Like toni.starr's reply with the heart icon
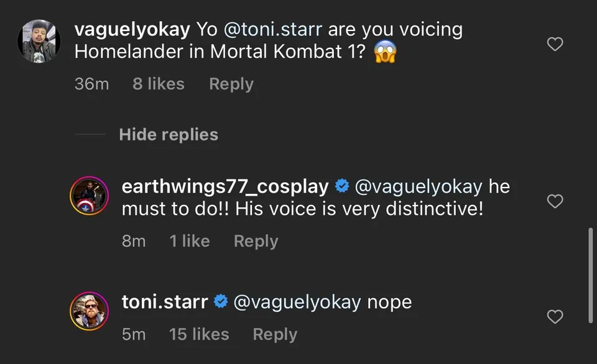This screenshot has width=597, height=364. pos(554,317)
